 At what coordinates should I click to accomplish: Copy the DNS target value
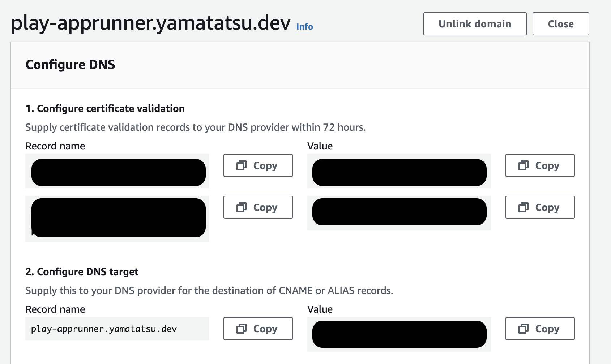pos(539,329)
